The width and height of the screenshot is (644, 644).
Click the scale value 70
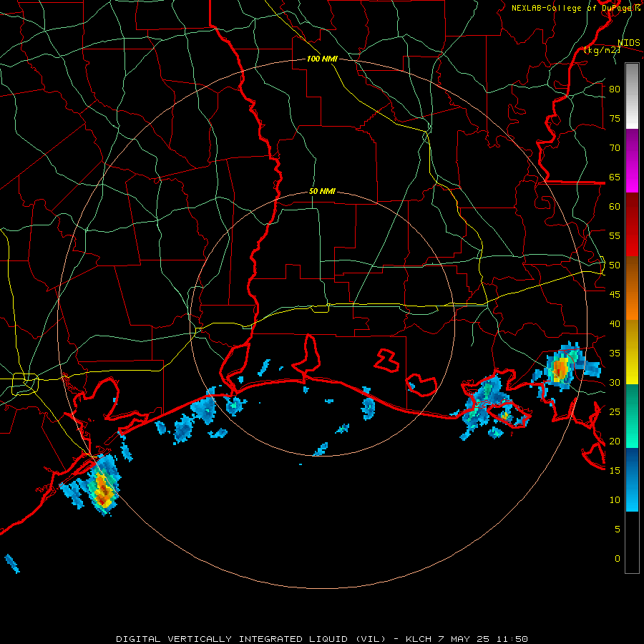pos(615,148)
